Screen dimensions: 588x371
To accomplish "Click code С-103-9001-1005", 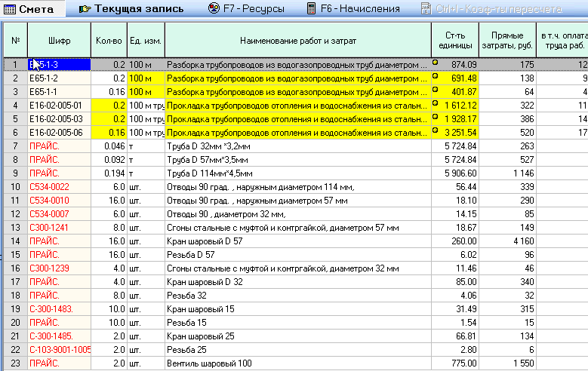I will tap(60, 350).
